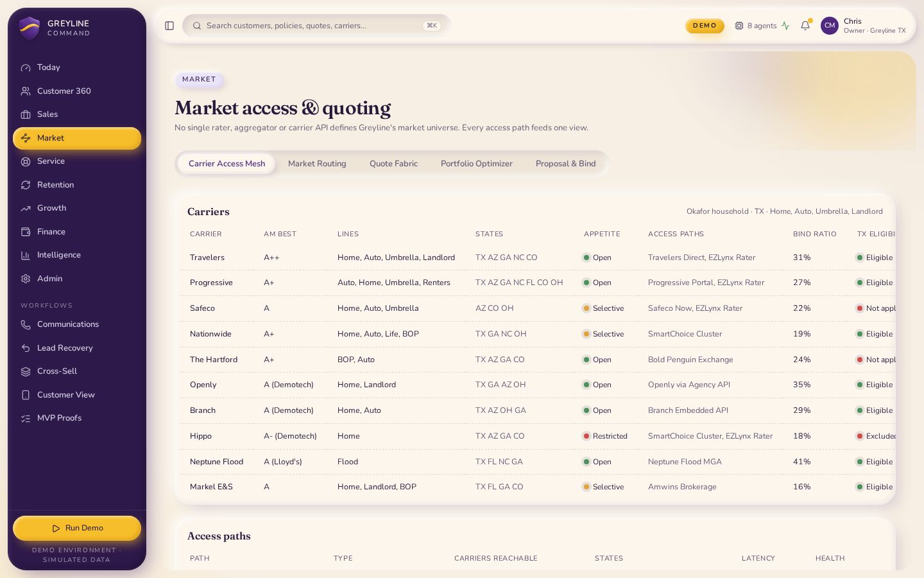Click the Growth trend arrow icon
Viewport: 924px width, 578px height.
tap(26, 208)
